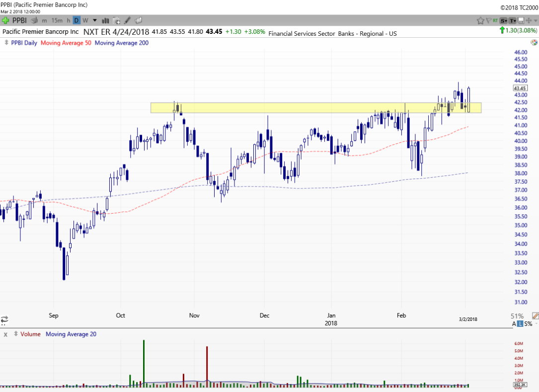Click the printer icon next to PPBI
Image resolution: width=539 pixels, height=392 pixels.
34,20
